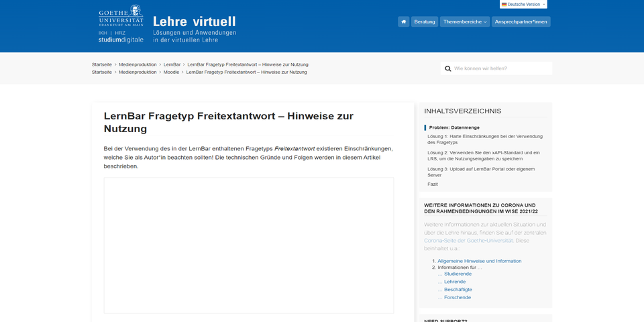Open the Lehrende link
The width and height of the screenshot is (644, 322).
(455, 282)
